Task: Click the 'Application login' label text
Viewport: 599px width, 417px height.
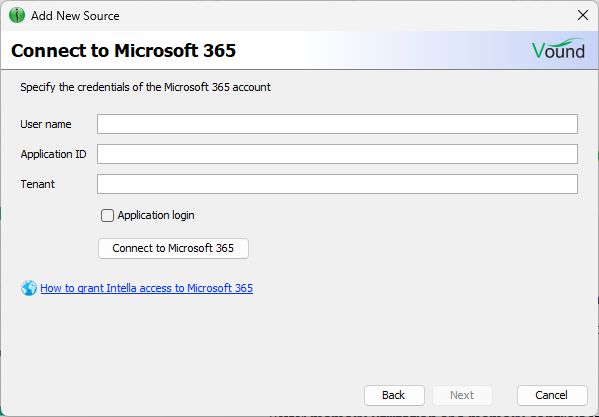Action: (156, 215)
